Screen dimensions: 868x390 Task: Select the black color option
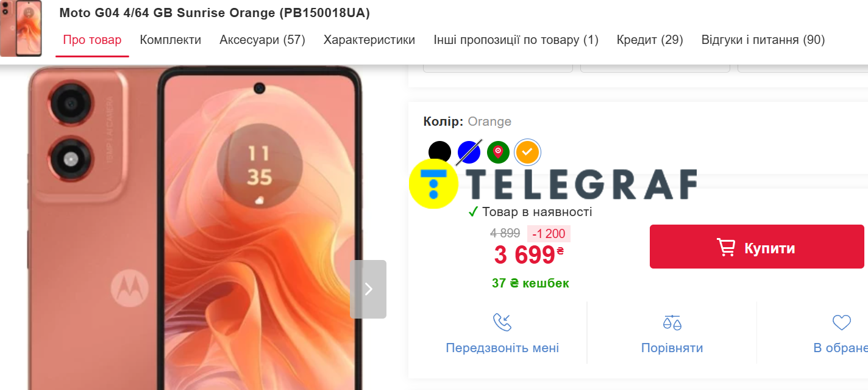point(439,152)
